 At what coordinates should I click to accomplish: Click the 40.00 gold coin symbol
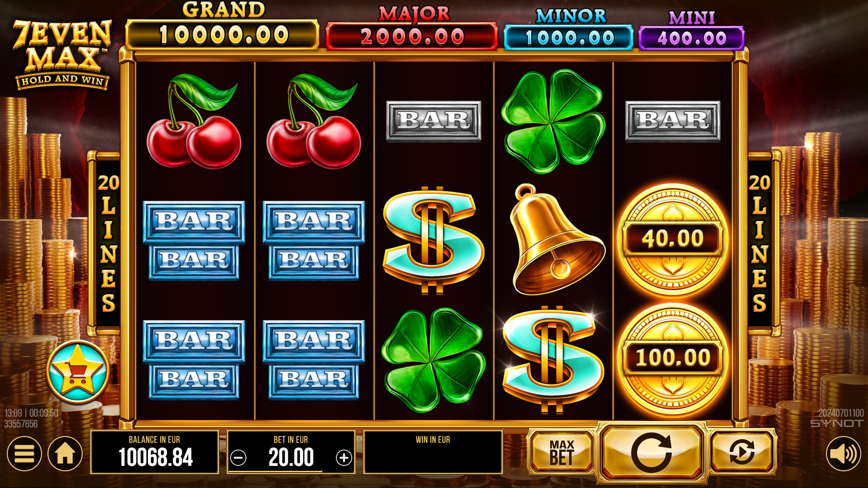click(x=673, y=238)
